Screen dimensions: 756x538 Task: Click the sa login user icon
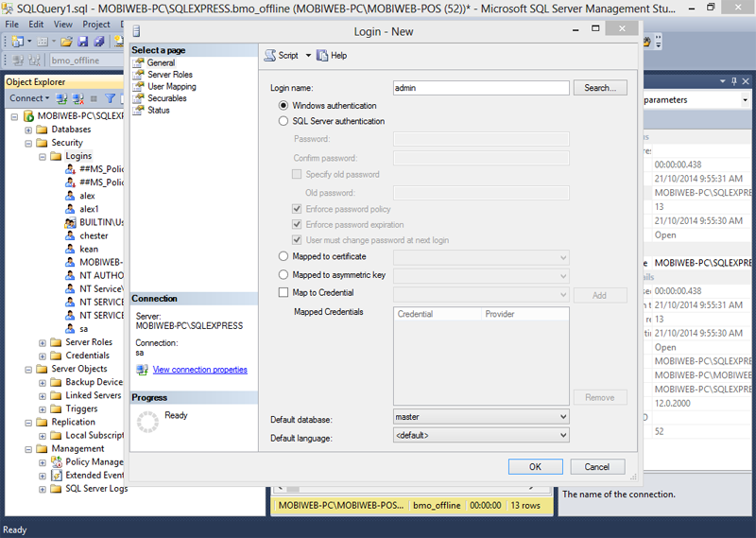70,329
